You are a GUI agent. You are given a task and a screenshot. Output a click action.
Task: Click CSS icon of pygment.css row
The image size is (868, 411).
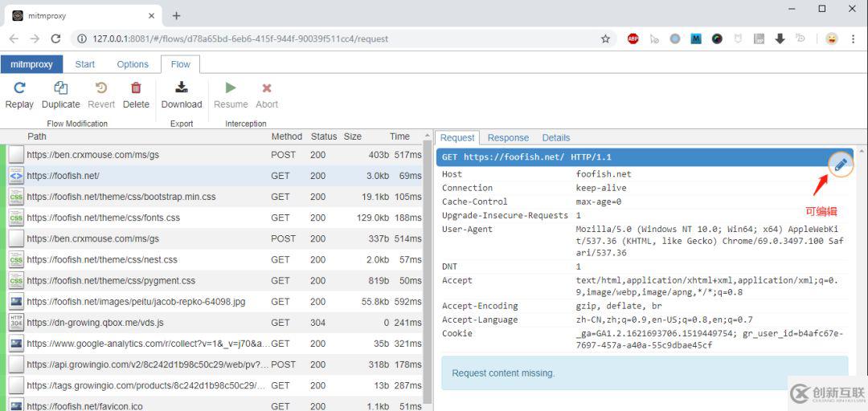tap(16, 281)
